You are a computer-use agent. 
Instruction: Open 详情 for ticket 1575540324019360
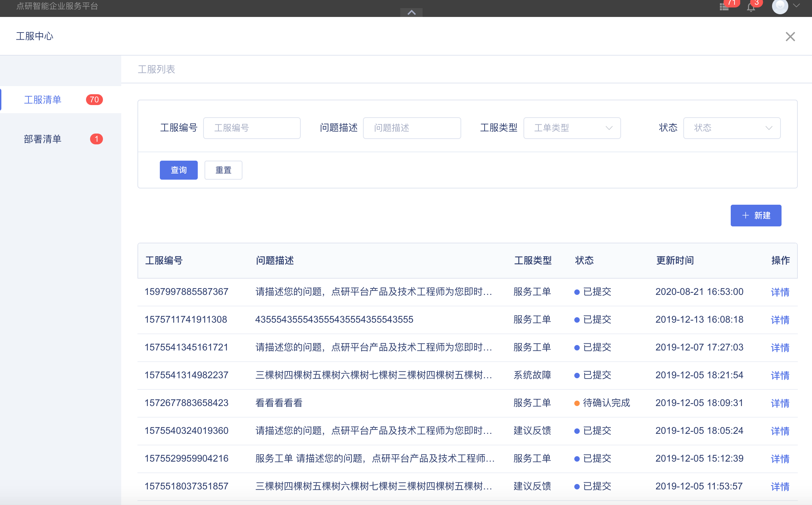pyautogui.click(x=780, y=431)
